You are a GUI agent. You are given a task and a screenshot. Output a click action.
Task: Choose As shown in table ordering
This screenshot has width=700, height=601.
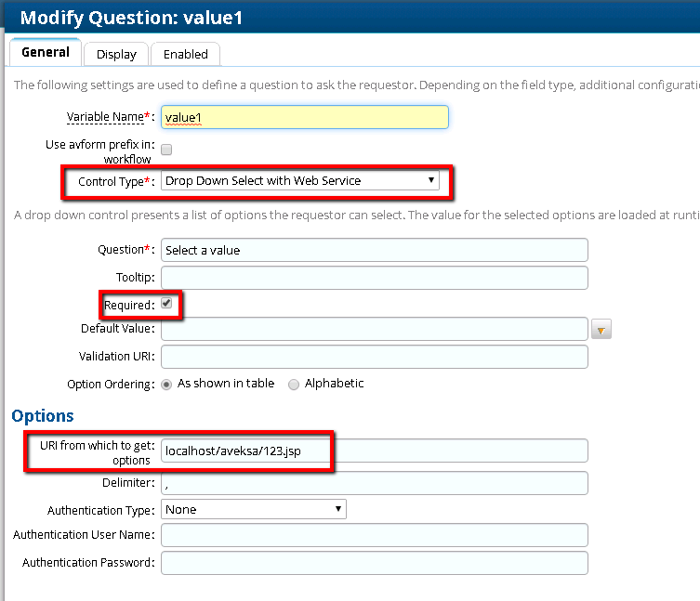[166, 385]
